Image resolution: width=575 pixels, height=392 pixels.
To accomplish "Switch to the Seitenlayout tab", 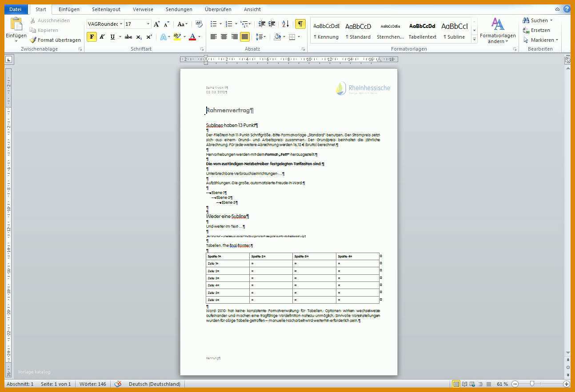I will pos(106,9).
